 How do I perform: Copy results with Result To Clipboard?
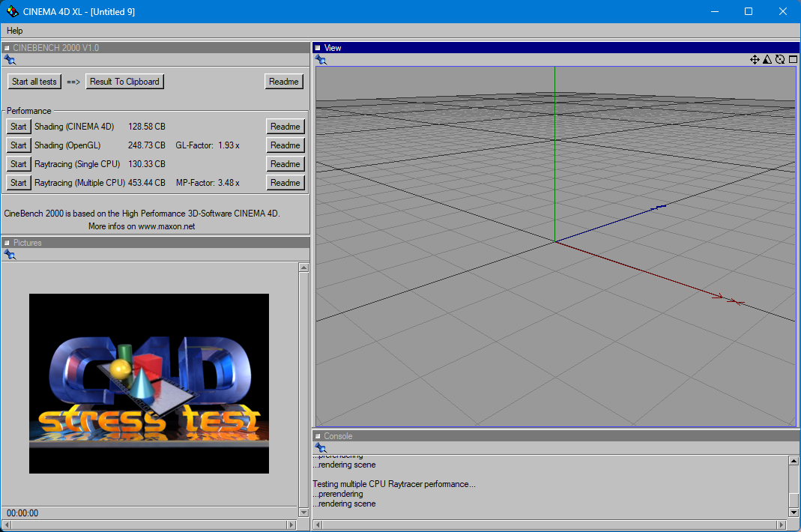(x=124, y=82)
